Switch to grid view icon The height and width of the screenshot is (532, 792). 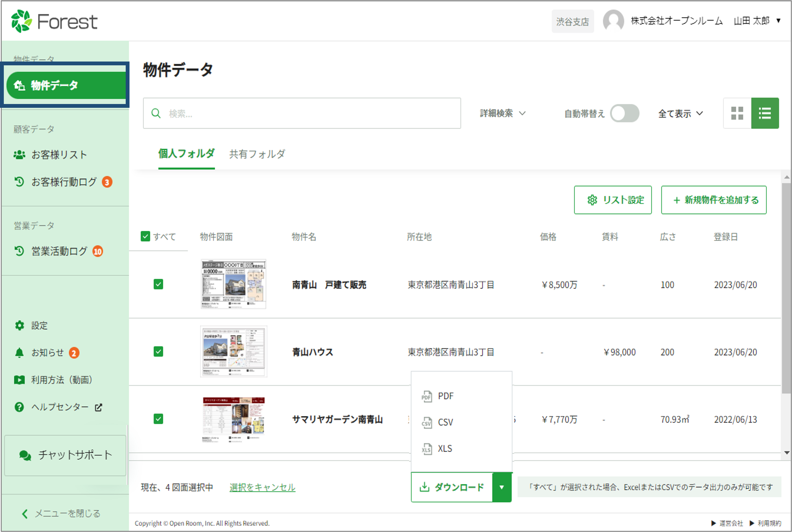737,113
